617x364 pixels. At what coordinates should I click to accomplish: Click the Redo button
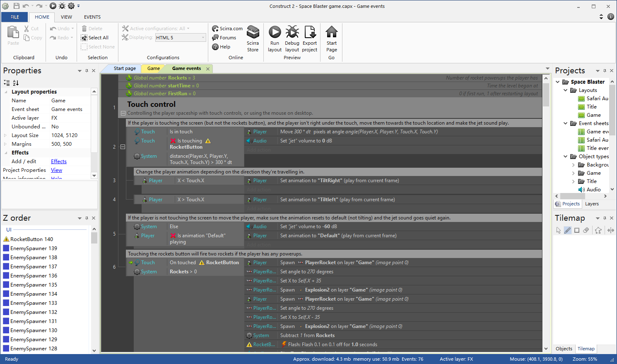[61, 38]
